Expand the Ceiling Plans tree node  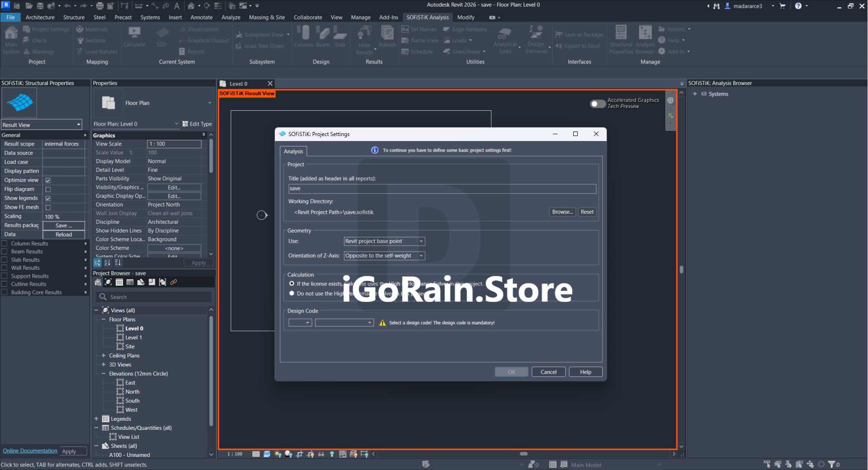tap(104, 356)
